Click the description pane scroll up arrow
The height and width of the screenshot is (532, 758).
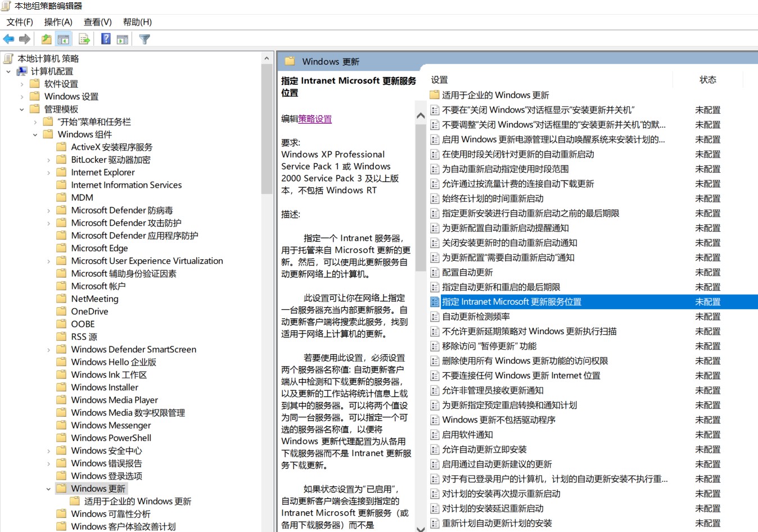coord(420,116)
